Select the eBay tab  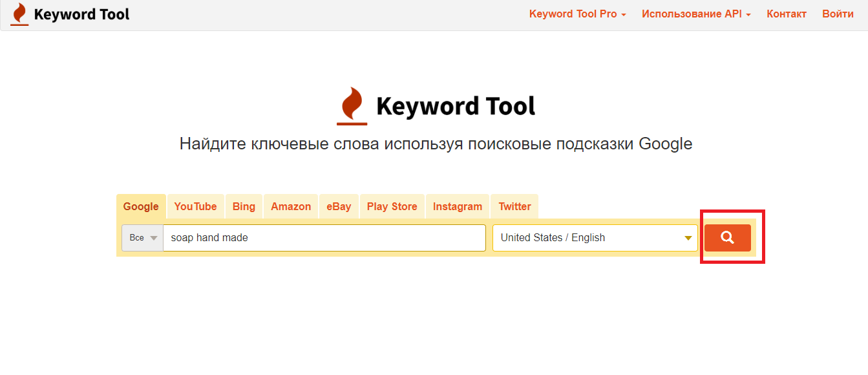pos(339,207)
